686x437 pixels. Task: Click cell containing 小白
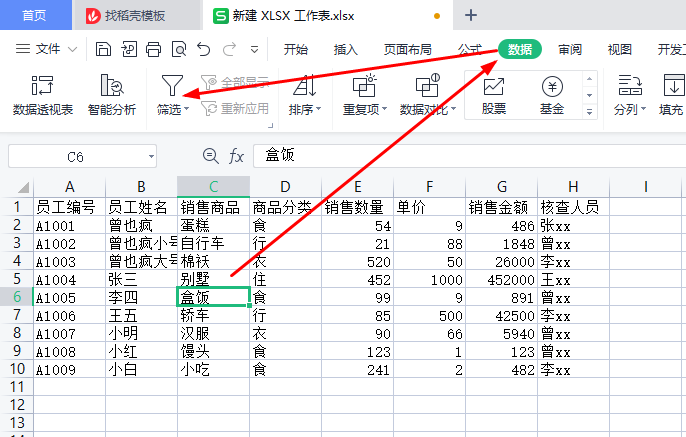pos(141,369)
